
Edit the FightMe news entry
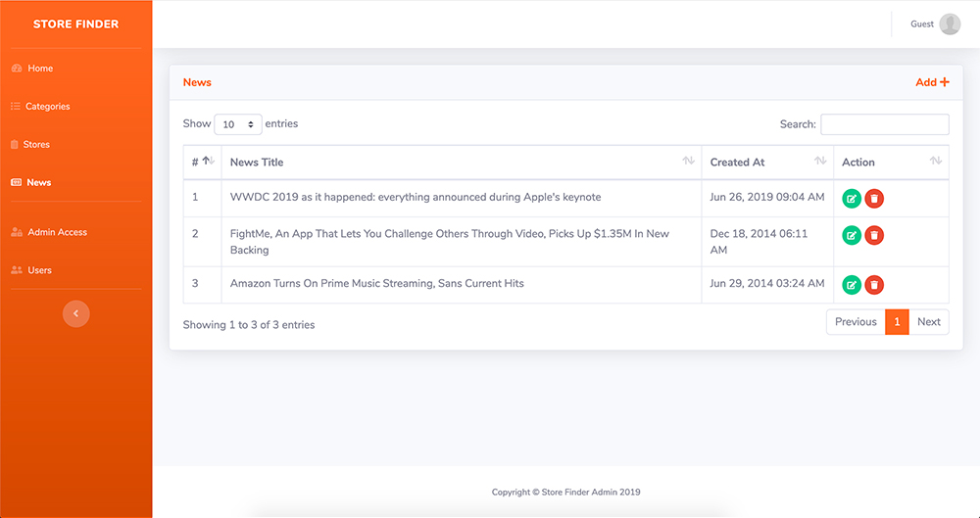(x=852, y=235)
